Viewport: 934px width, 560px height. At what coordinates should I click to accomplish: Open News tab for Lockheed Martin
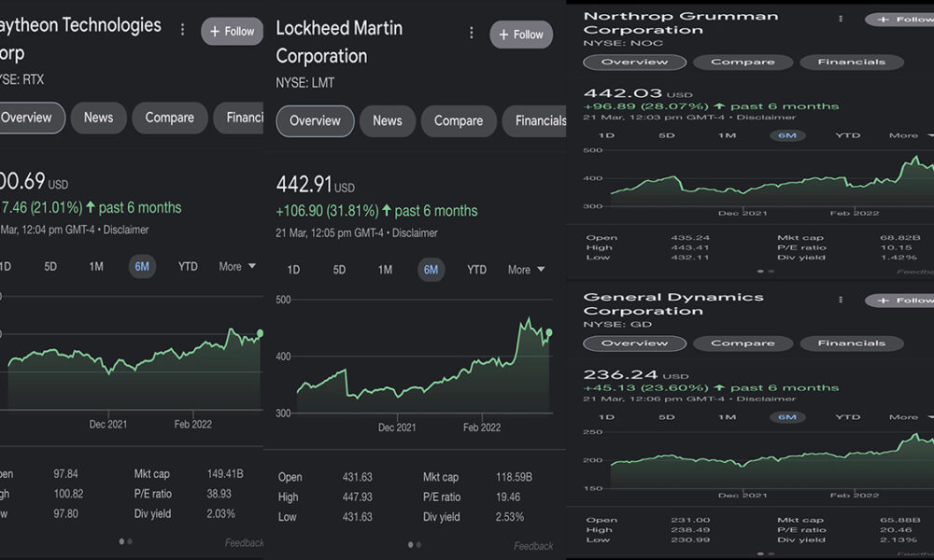click(387, 120)
